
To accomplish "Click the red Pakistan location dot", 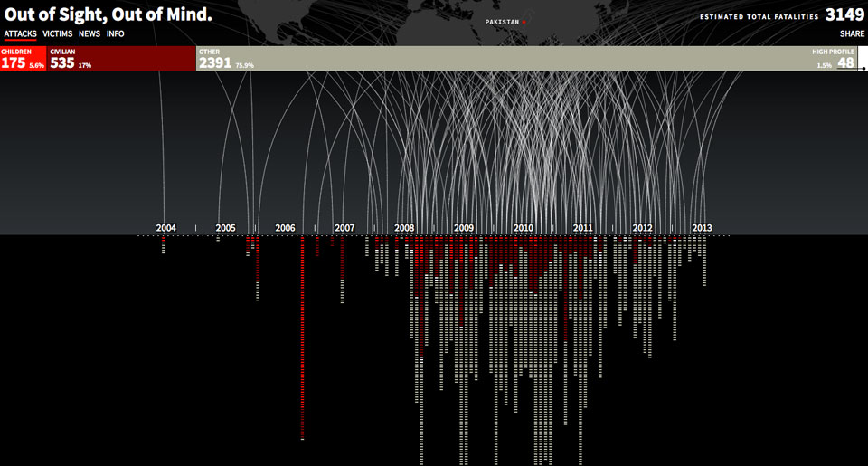I will coord(524,22).
